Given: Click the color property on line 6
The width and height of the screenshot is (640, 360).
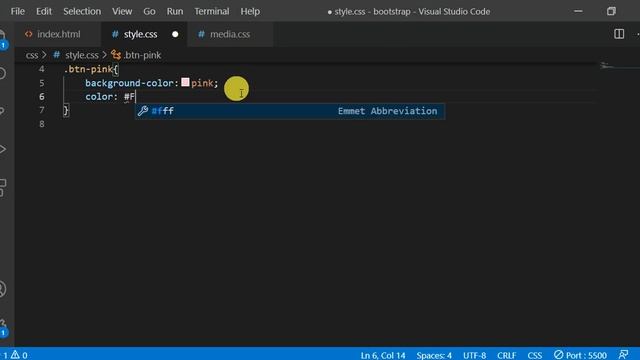Looking at the screenshot, I should pos(99,97).
